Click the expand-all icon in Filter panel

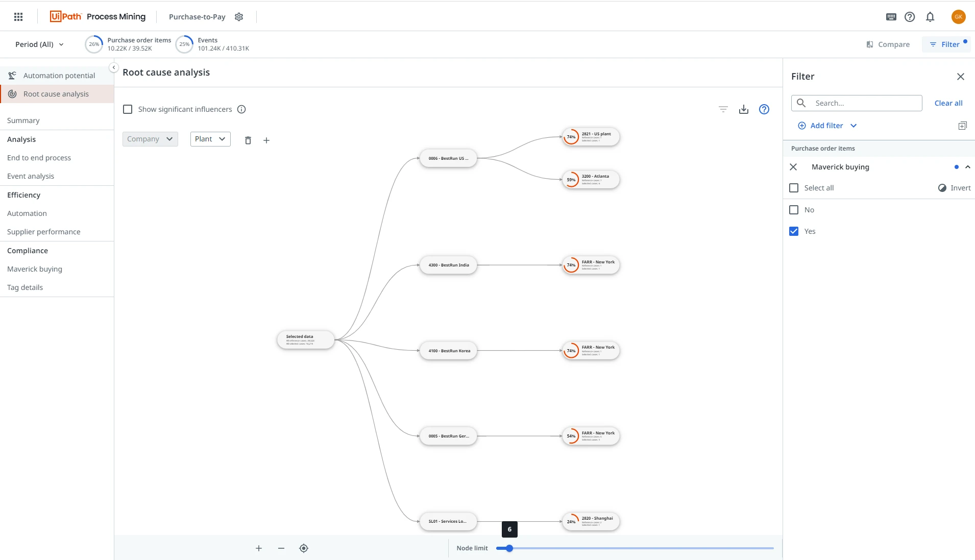[x=963, y=126]
